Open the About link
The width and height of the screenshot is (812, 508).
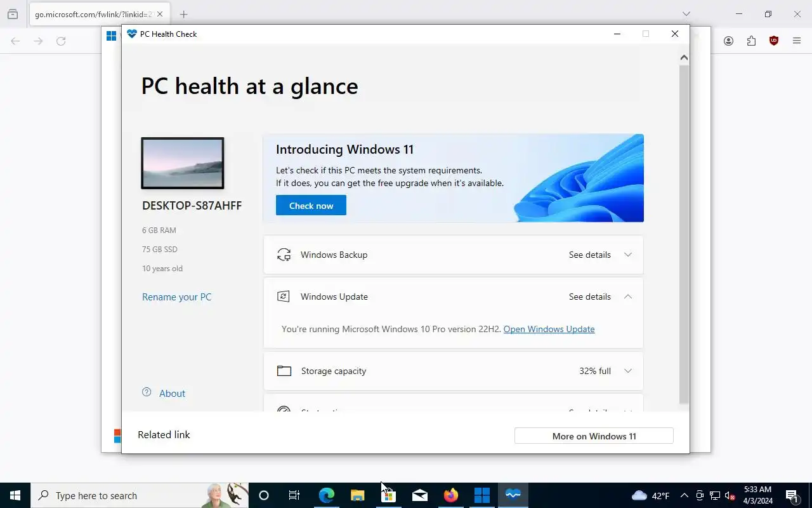click(172, 393)
